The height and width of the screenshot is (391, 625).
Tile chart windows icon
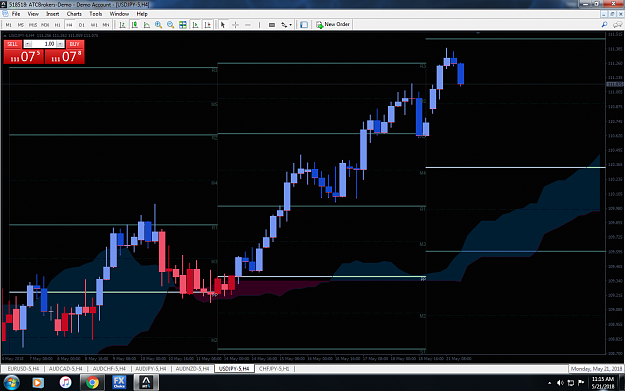point(183,25)
